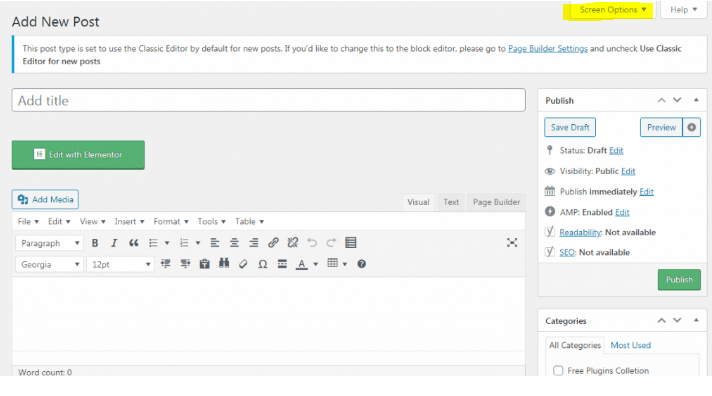Viewport: 712px width, 396px height.
Task: Redo the last edit
Action: pos(331,243)
